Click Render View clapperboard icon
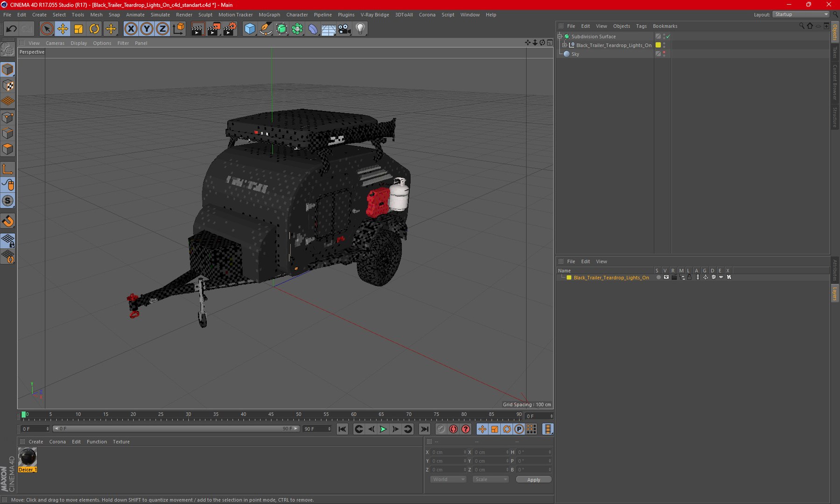 coord(197,29)
